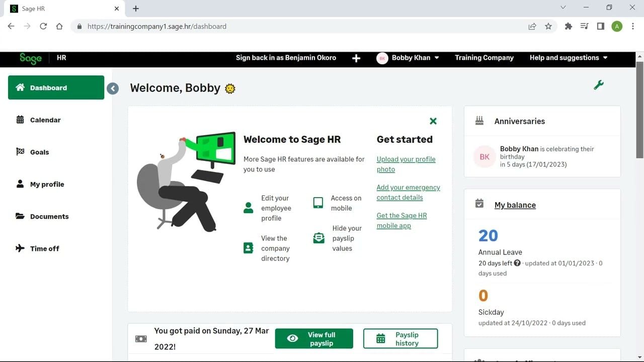Viewport: 644px width, 362px height.
Task: Open the tab search chevron
Action: coord(563,8)
